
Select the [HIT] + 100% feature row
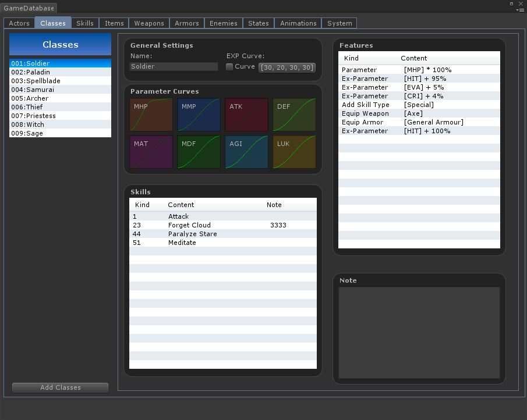point(419,131)
